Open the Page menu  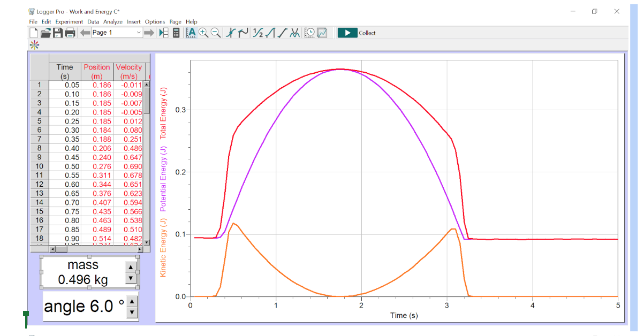tap(176, 22)
